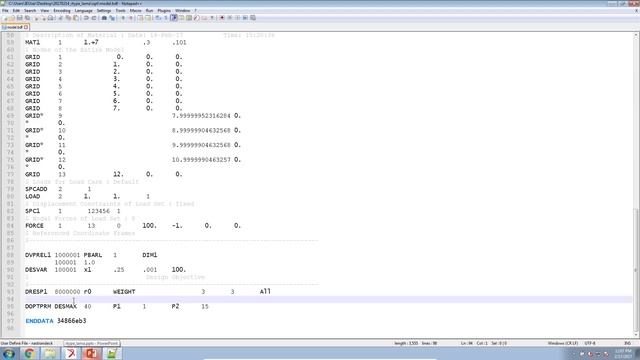Open the User Defined Language dialog icon
This screenshot has width=640, height=360.
click(182, 18)
